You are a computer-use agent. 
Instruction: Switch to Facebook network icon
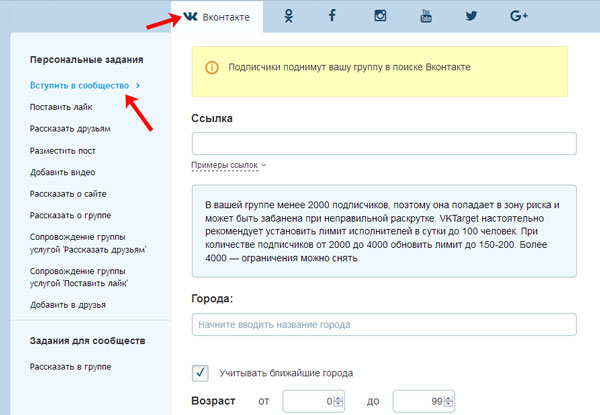(x=332, y=16)
